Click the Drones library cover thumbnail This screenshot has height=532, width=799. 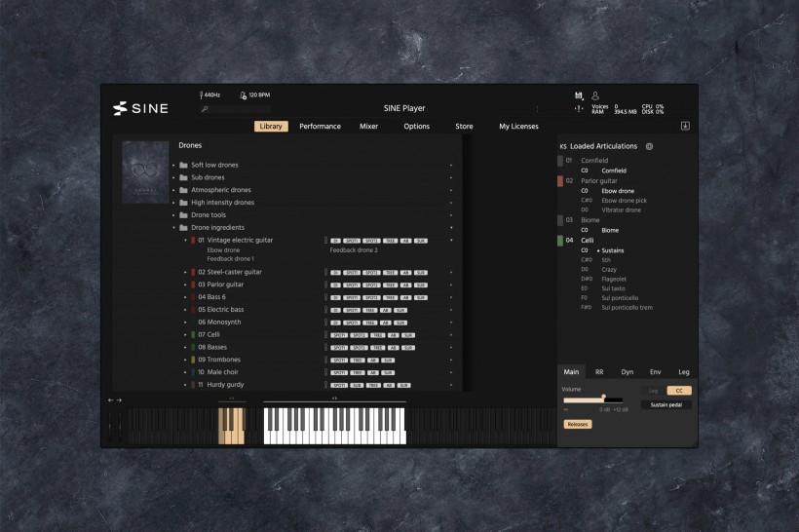(x=145, y=172)
